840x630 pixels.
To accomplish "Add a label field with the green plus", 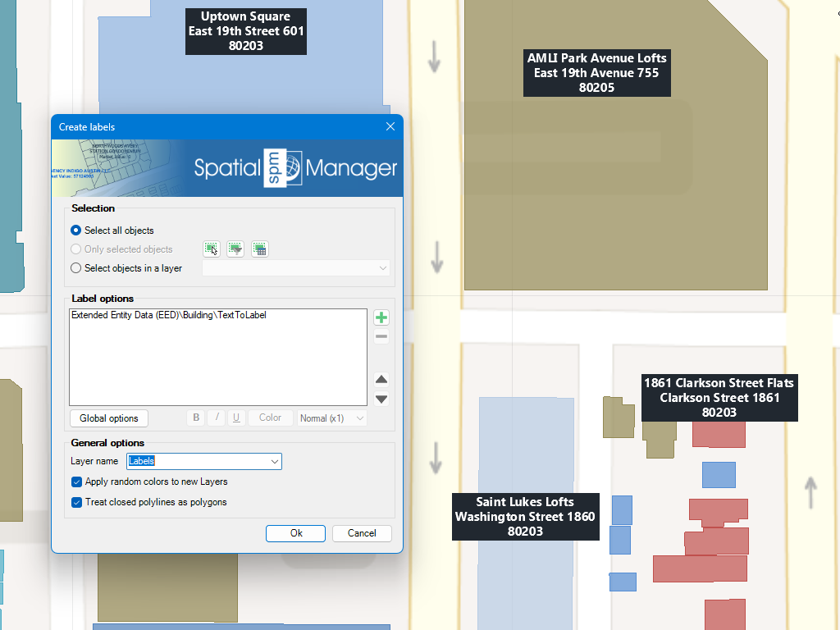I will click(x=381, y=317).
